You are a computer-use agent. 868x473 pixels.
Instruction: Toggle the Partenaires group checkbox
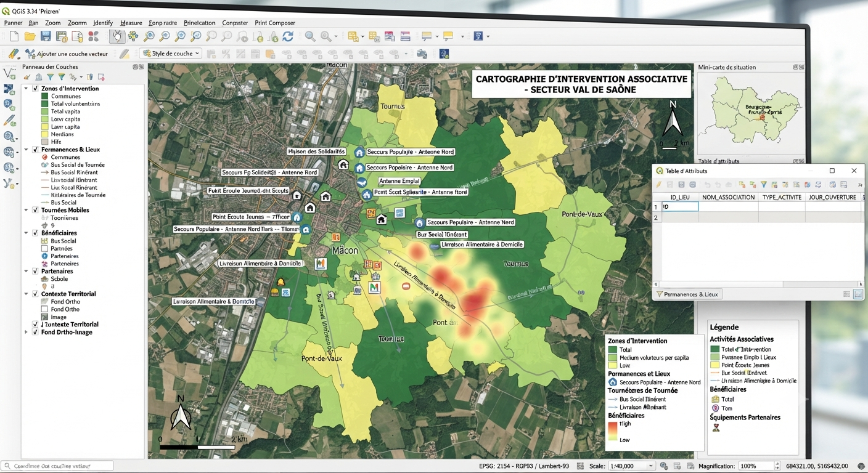pyautogui.click(x=35, y=271)
